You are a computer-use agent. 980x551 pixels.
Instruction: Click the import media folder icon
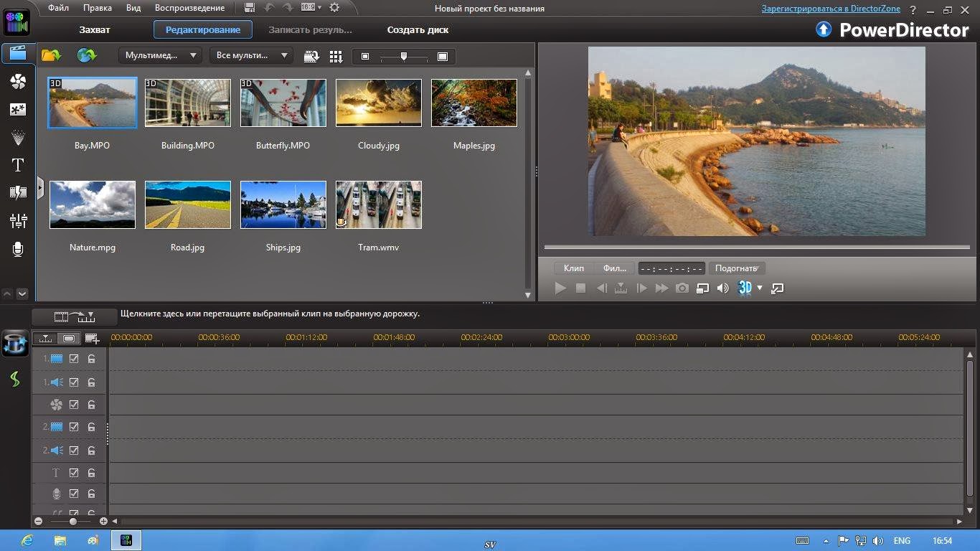coord(51,56)
